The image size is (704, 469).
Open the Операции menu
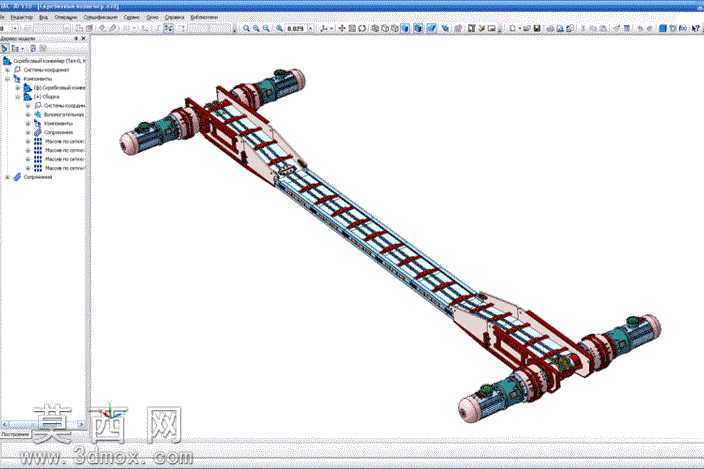[x=66, y=17]
